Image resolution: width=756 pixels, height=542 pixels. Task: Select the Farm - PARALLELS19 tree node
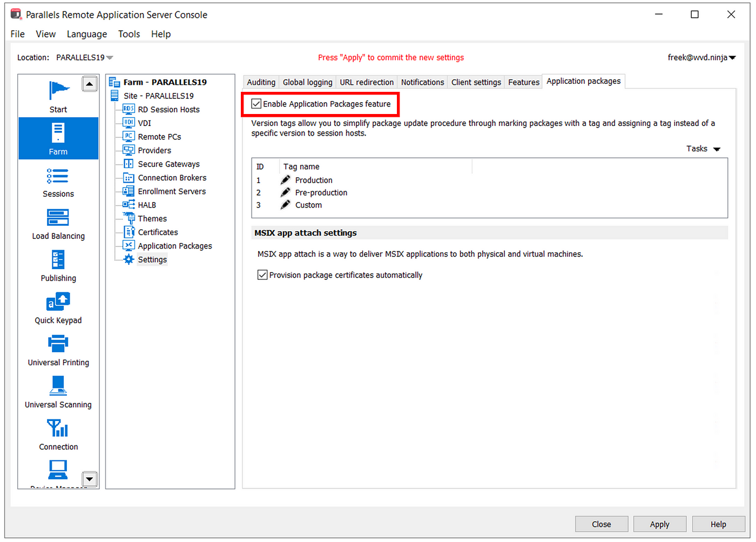tap(165, 82)
